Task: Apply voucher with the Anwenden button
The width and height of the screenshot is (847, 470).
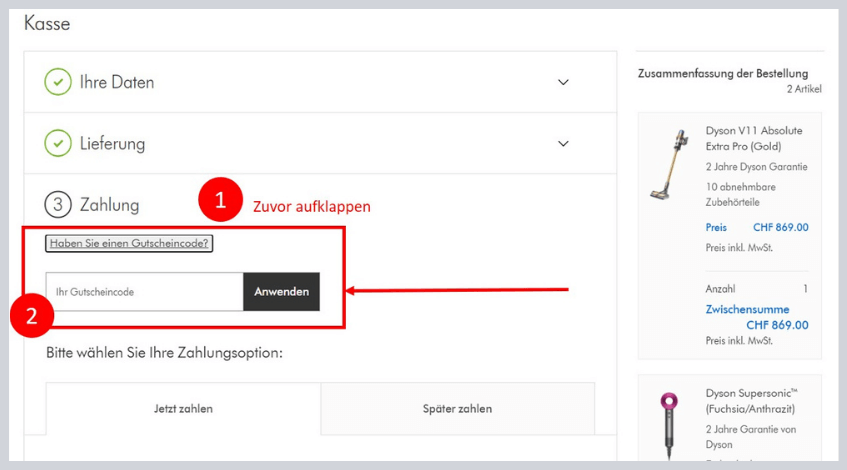Action: coord(281,292)
